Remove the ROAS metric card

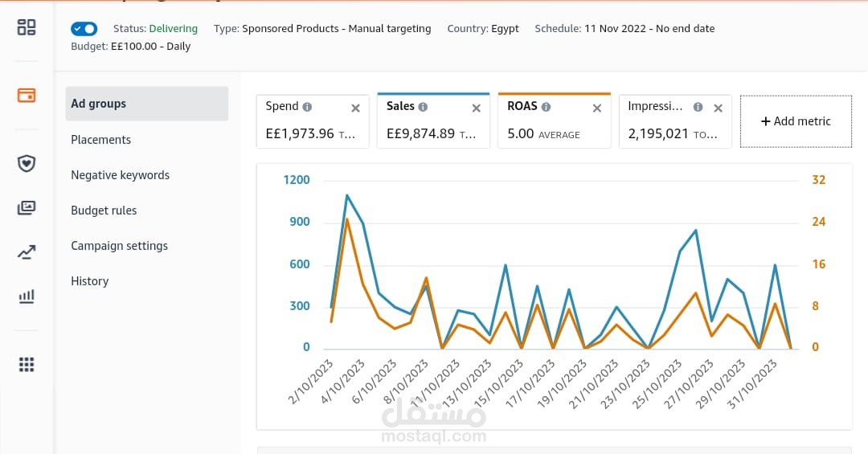point(596,108)
